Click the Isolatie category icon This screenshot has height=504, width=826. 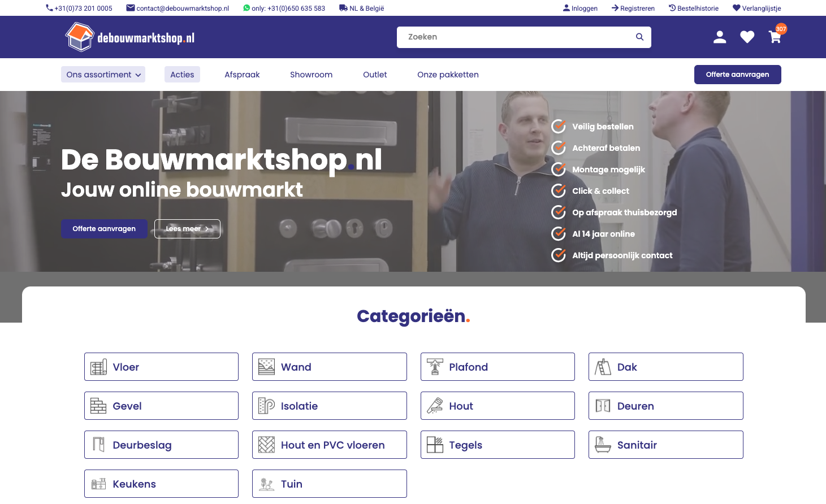266,406
